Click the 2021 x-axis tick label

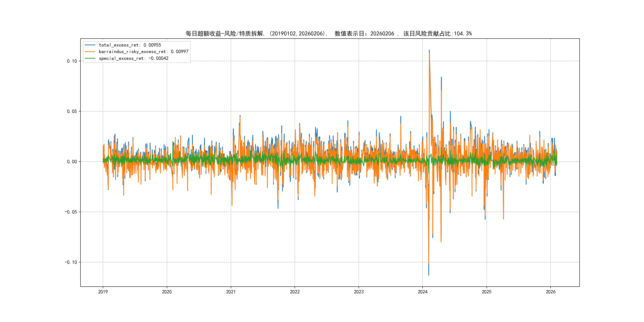click(231, 292)
